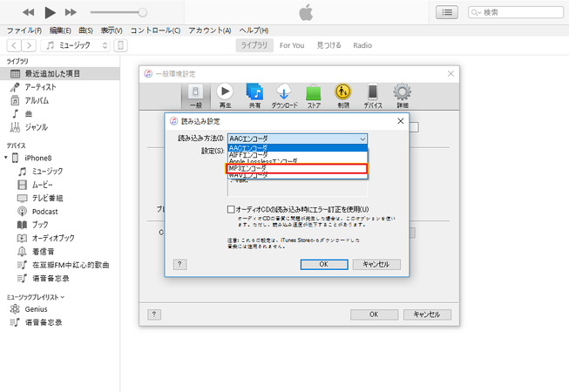Viewport: 569px width, 392px height.
Task: Click the rewind previous track button
Action: (28, 12)
